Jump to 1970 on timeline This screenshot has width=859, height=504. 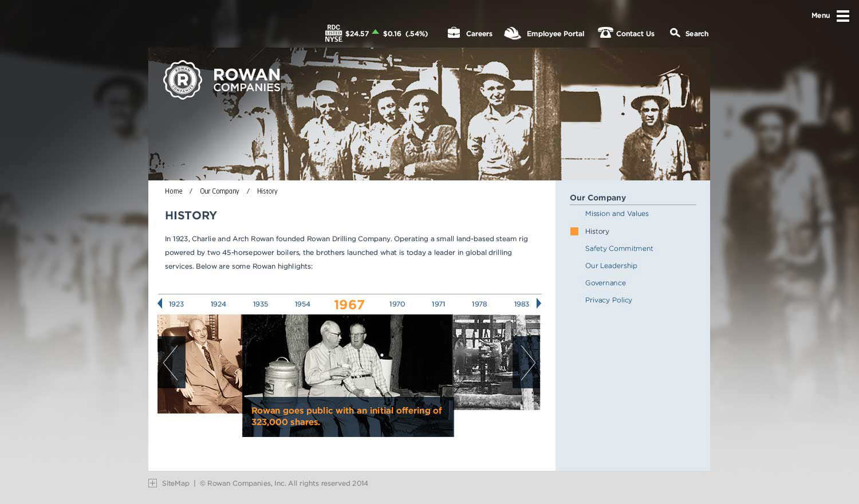[397, 304]
